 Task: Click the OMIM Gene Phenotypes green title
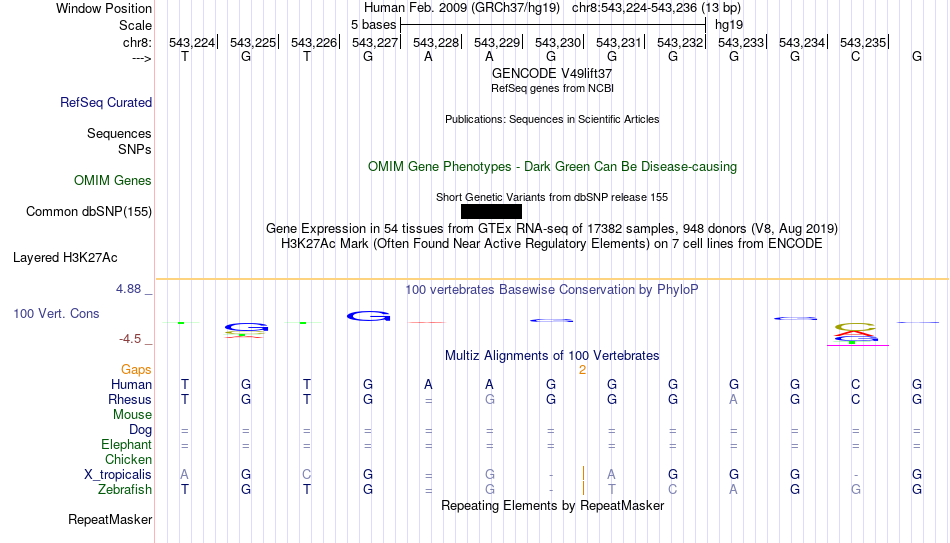pos(553,167)
